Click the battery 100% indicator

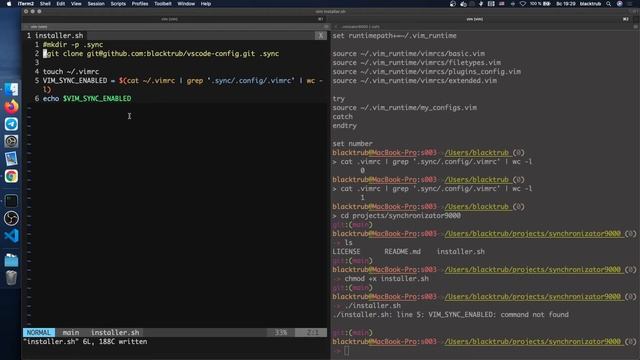point(540,4)
